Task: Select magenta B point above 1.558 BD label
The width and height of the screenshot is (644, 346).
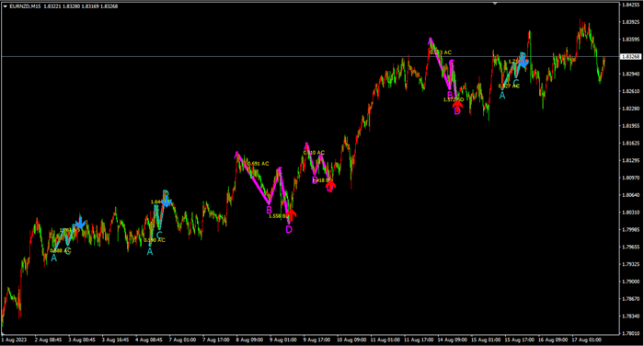Action: [x=269, y=210]
